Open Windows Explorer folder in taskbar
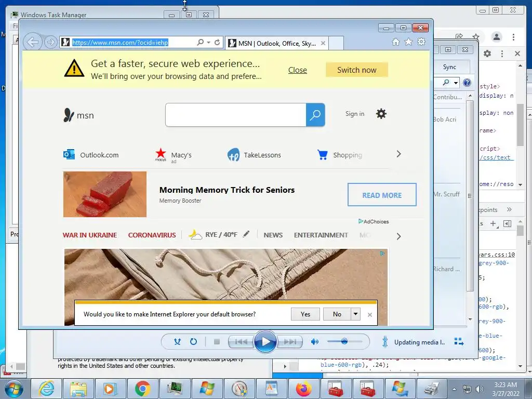The image size is (532, 399). (x=78, y=389)
